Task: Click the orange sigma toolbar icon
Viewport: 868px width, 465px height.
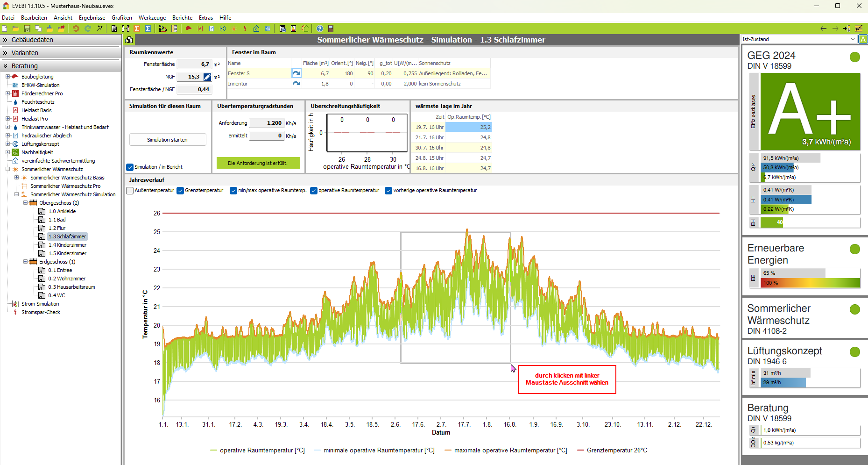Action: pos(137,29)
